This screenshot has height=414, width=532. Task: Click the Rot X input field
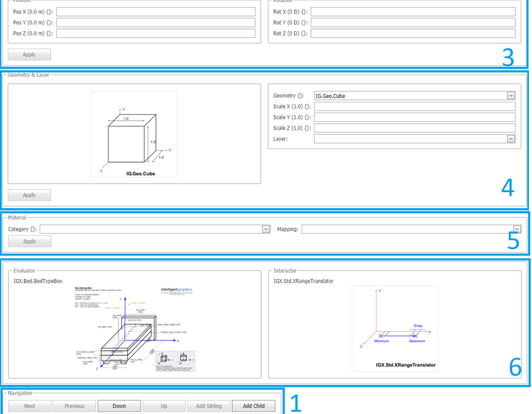pyautogui.click(x=413, y=12)
